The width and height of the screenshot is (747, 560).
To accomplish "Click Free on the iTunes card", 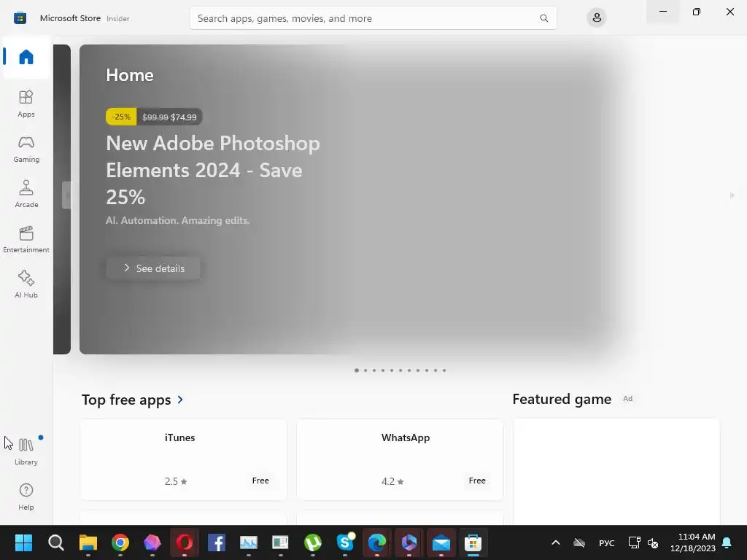I will click(260, 481).
